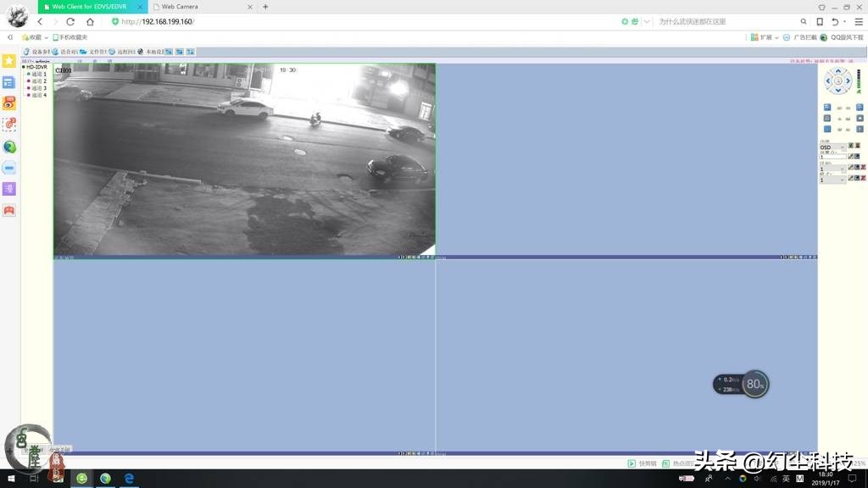This screenshot has width=868, height=488.
Task: Open the OSD dropdown in PTZ panel
Action: (x=833, y=147)
